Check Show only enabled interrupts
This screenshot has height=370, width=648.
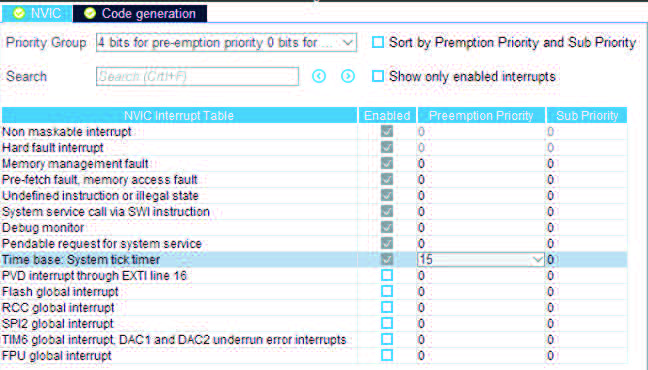(378, 76)
